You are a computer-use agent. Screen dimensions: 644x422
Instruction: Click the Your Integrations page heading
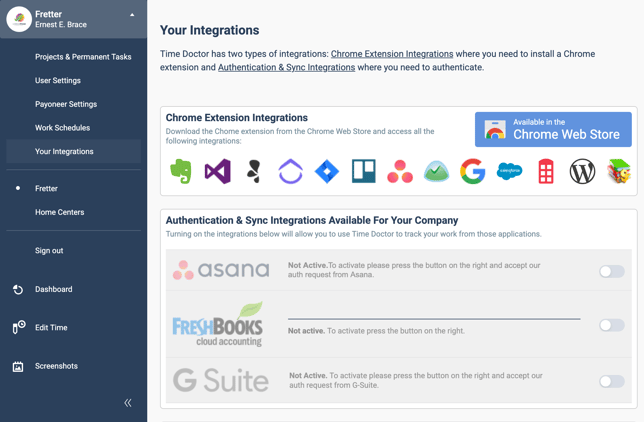click(209, 30)
